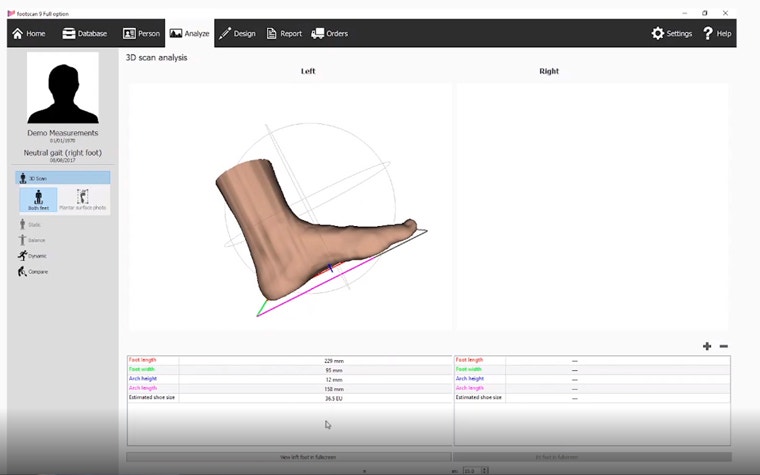
Task: Zoom out with the minus icon
Action: pos(724,346)
